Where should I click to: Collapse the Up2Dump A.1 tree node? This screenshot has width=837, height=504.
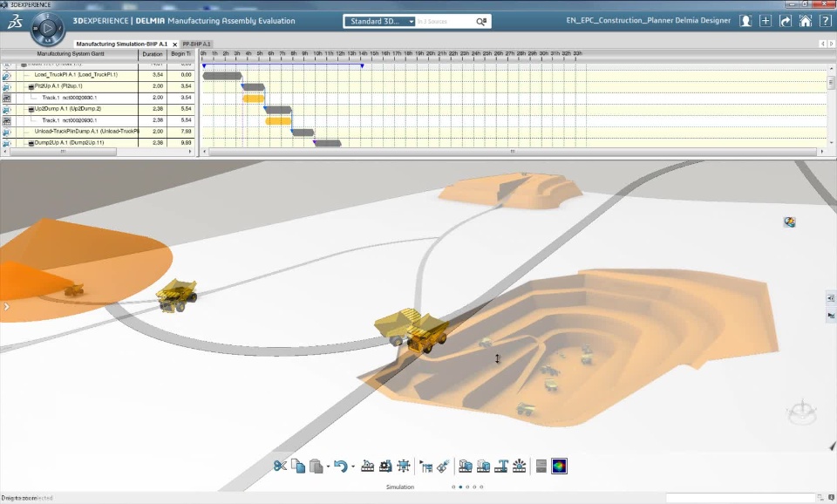coord(31,109)
